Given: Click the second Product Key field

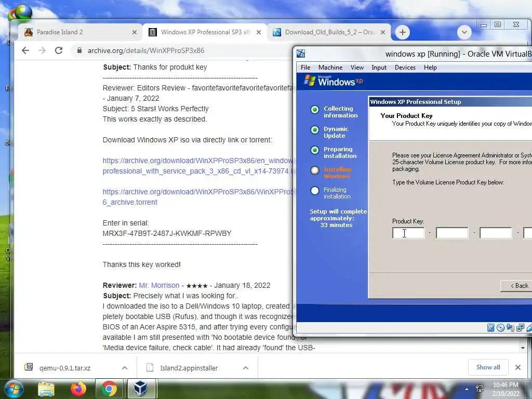Looking at the screenshot, I should click(x=452, y=233).
